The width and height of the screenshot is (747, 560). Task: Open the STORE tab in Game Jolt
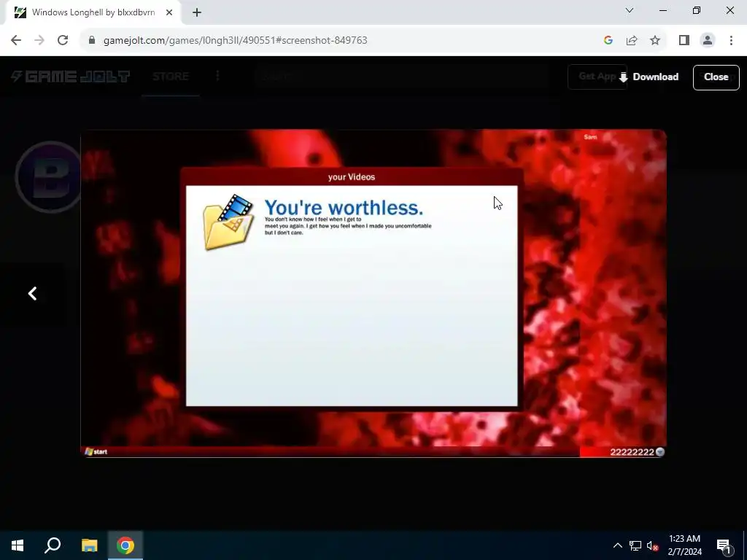pos(171,77)
